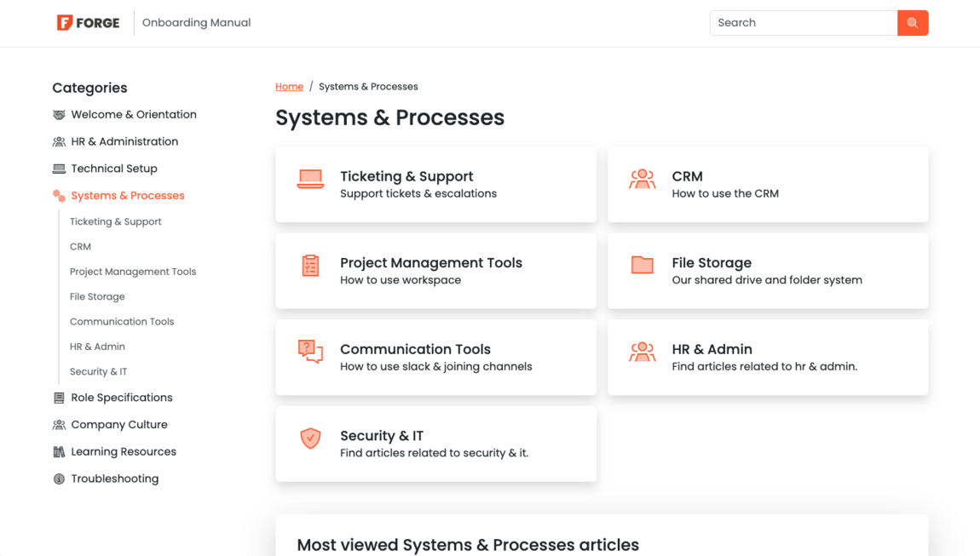Image resolution: width=980 pixels, height=556 pixels.
Task: Click the Forge logo in the header
Action: point(88,23)
